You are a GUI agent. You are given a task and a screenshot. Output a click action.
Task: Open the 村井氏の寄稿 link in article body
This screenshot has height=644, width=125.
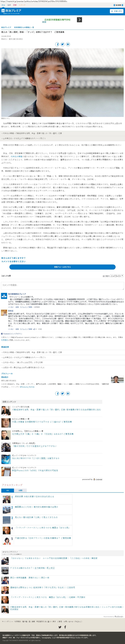click(17, 156)
